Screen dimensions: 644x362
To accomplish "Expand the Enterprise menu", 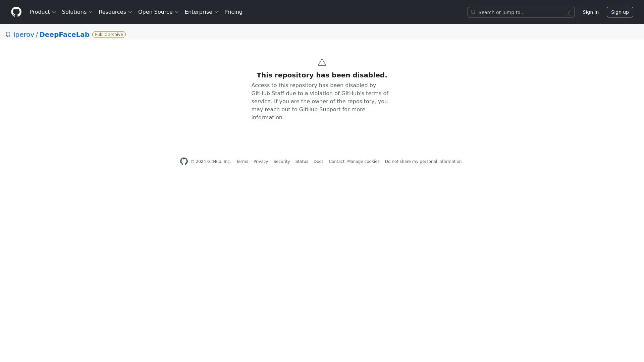I will pos(201,12).
